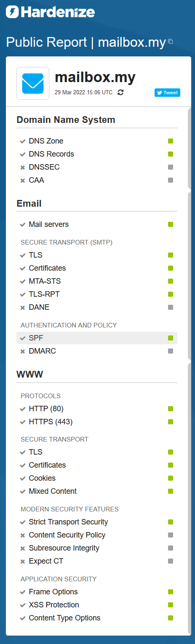Click green status square for HTTPS (443)

pos(171,422)
